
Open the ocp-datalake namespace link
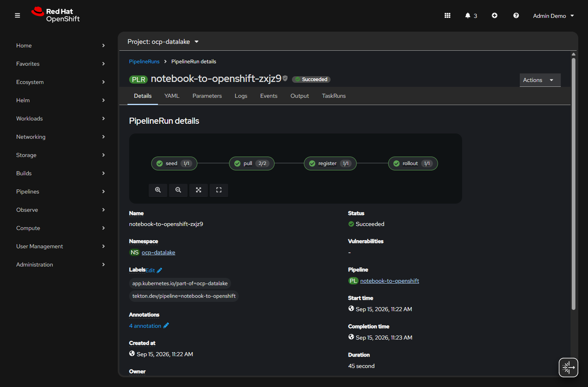click(x=158, y=252)
